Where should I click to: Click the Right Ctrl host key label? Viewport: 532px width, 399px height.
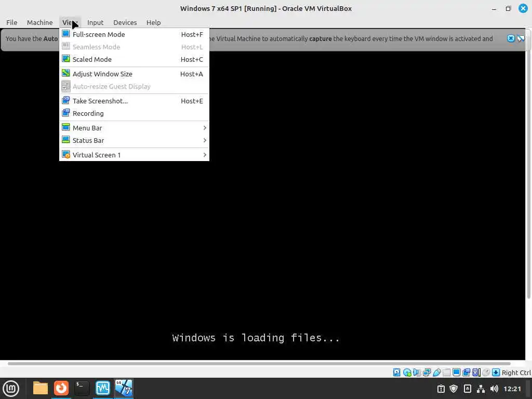516,373
